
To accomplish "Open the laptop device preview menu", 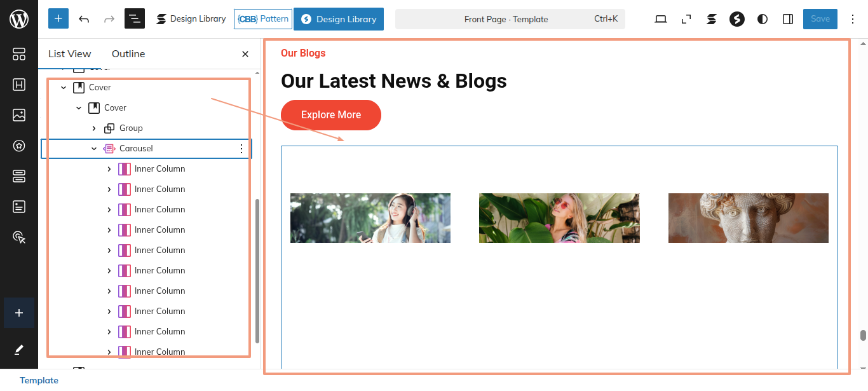I will tap(661, 19).
